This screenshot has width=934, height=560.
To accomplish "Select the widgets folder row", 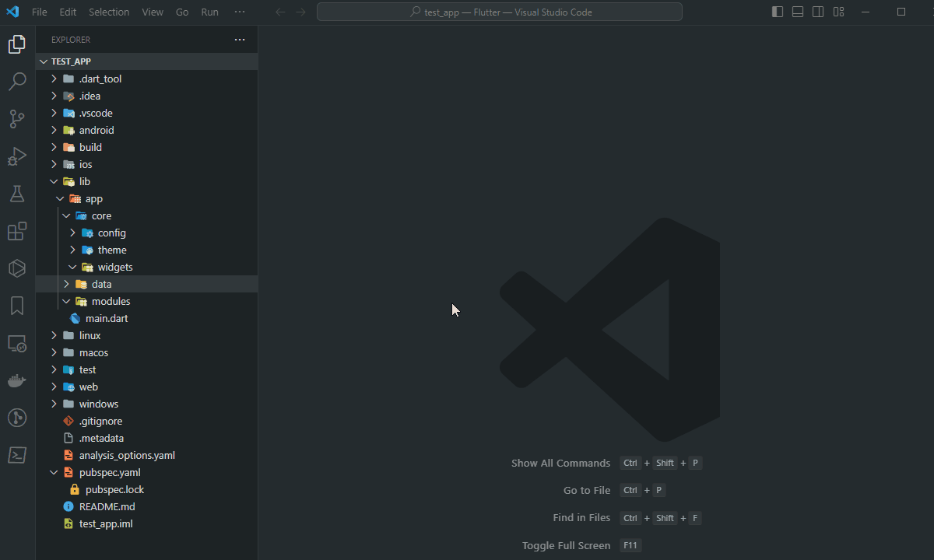I will (146, 267).
